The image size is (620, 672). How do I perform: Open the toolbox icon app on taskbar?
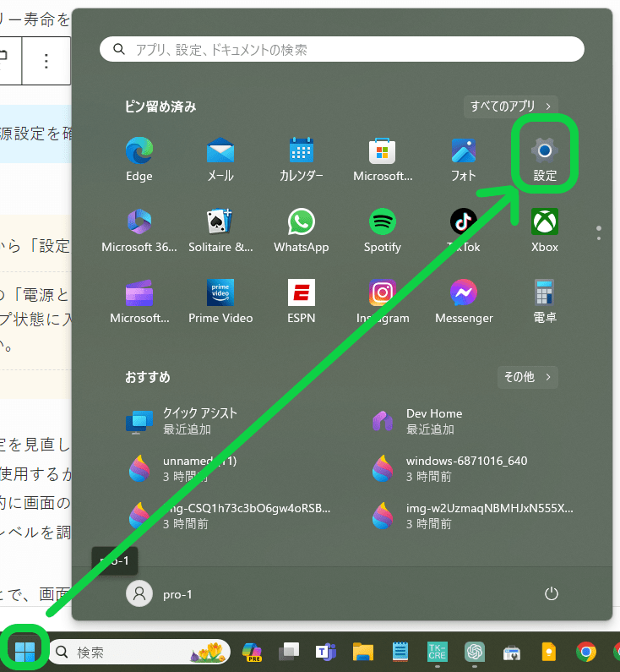pyautogui.click(x=512, y=653)
